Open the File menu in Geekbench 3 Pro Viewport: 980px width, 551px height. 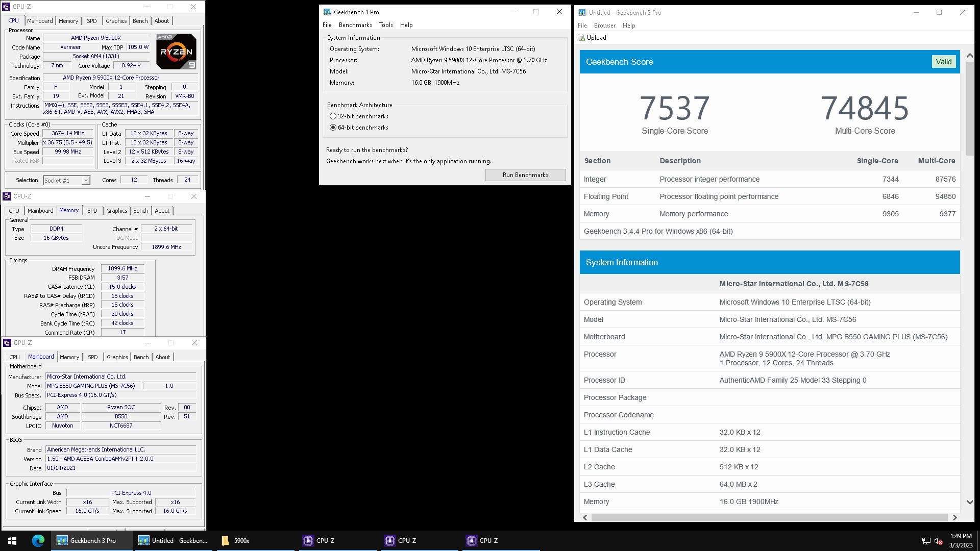(x=327, y=25)
